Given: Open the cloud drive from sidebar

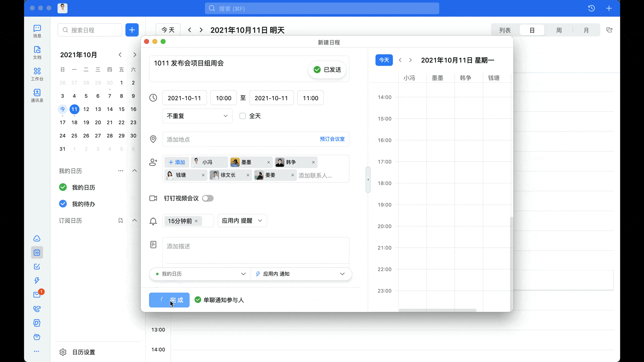Looking at the screenshot, I should 37,238.
